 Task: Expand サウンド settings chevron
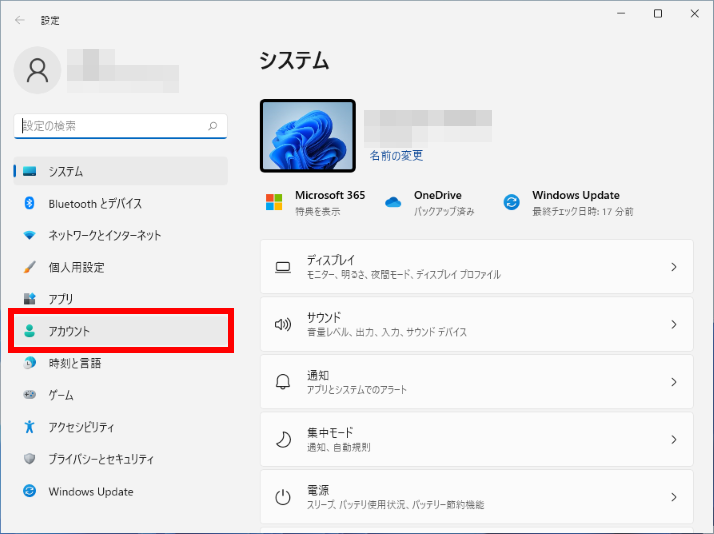pos(674,325)
